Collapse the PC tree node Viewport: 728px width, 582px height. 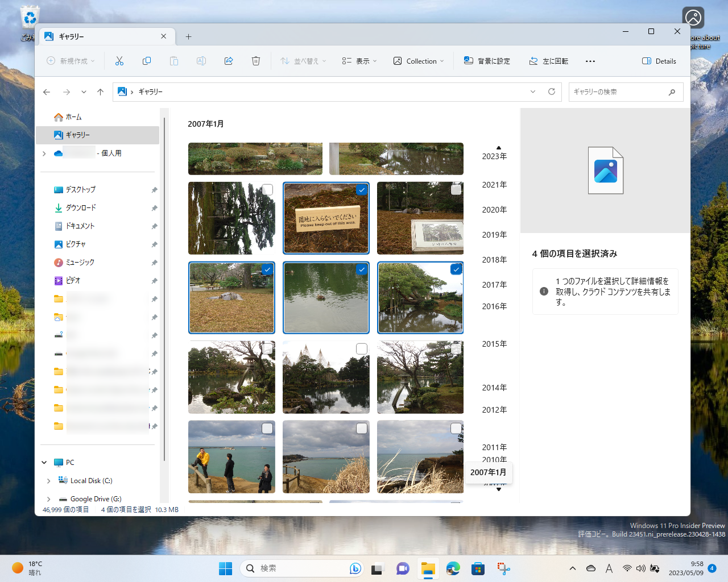(44, 463)
